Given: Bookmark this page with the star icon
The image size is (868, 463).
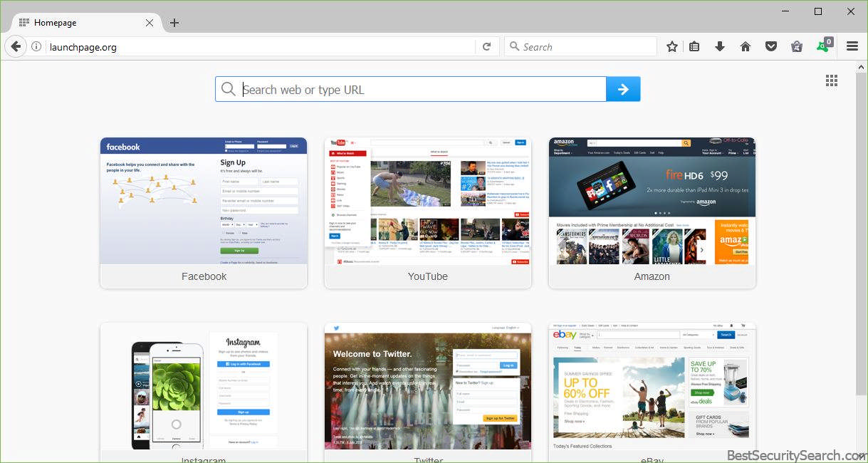Looking at the screenshot, I should click(671, 47).
